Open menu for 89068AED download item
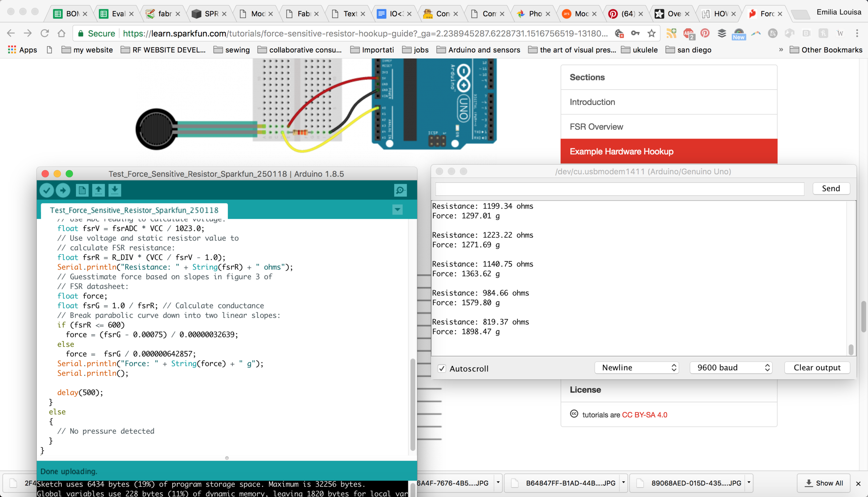 (749, 482)
